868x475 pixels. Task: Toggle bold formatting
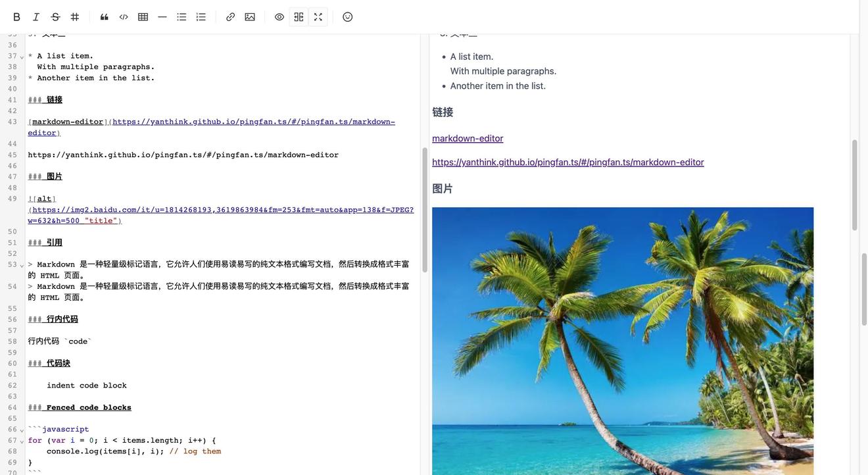[x=17, y=17]
